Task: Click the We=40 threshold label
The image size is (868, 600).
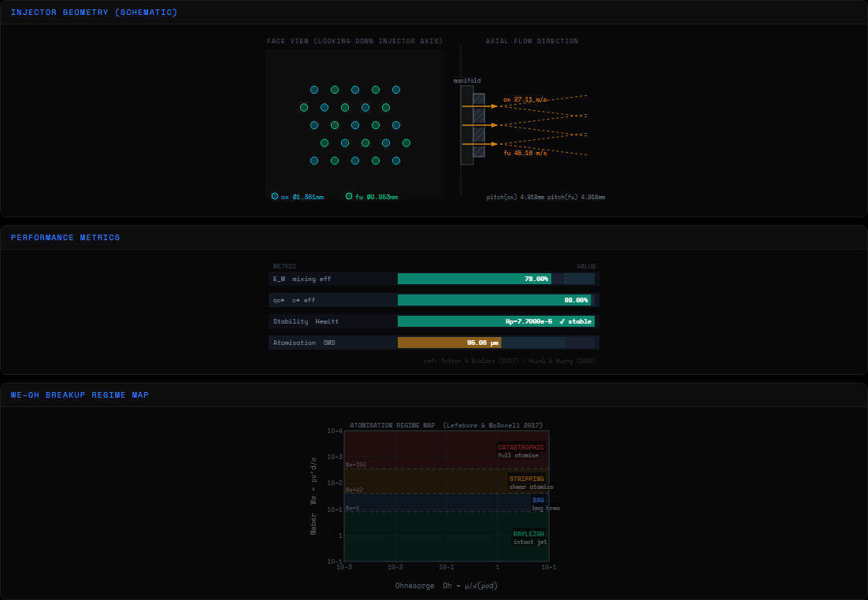Action: click(x=354, y=490)
